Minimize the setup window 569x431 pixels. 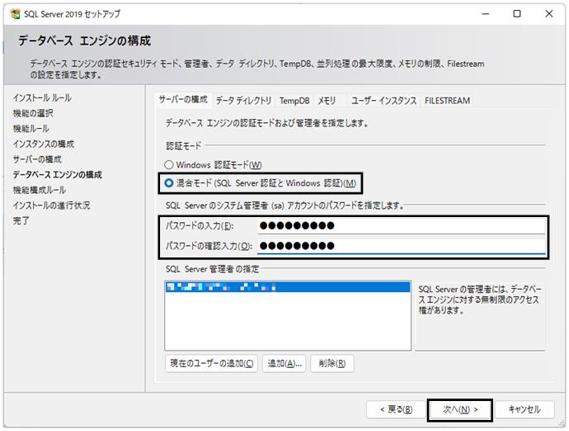(x=486, y=14)
